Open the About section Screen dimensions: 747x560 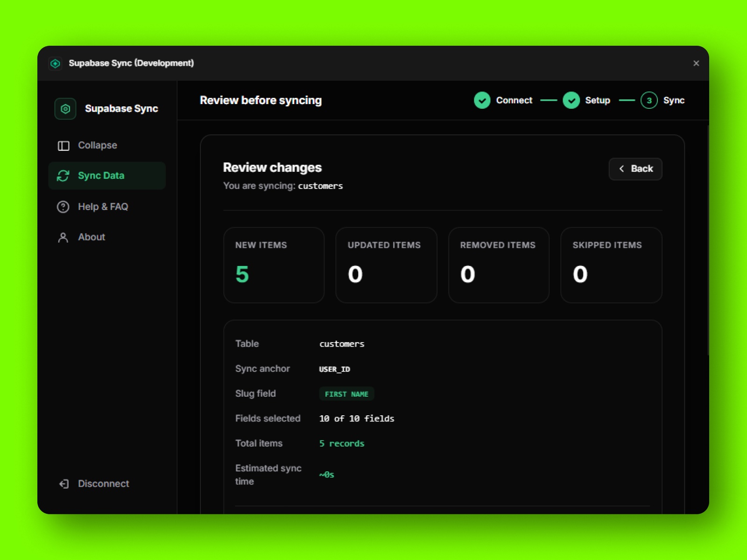91,237
